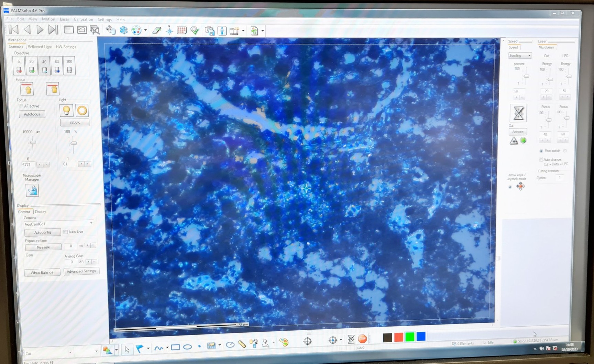Click the White Balance button
This screenshot has width=594, height=364.
[42, 272]
